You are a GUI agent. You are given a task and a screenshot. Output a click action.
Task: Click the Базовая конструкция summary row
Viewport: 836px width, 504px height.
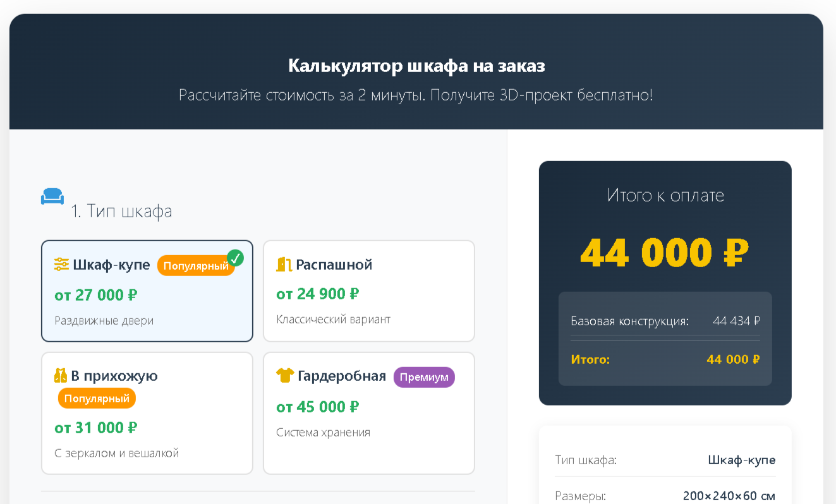click(x=664, y=320)
